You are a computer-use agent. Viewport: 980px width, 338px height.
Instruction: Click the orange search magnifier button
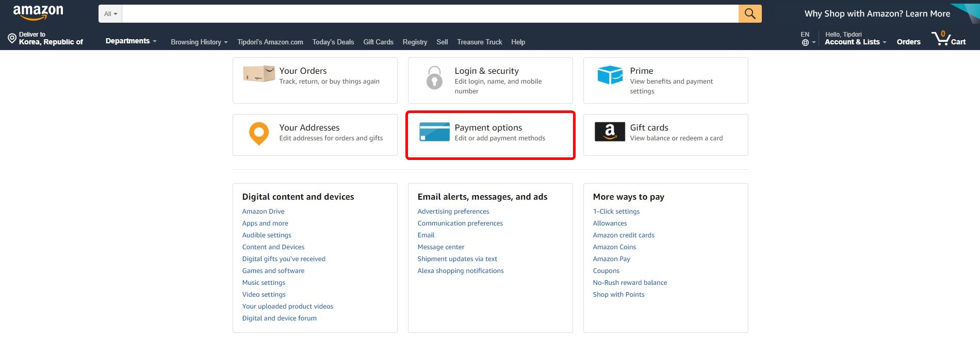(x=750, y=14)
